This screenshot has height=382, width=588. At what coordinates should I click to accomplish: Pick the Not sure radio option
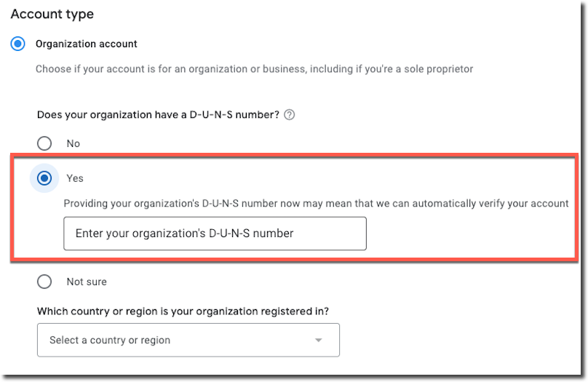[x=44, y=282]
